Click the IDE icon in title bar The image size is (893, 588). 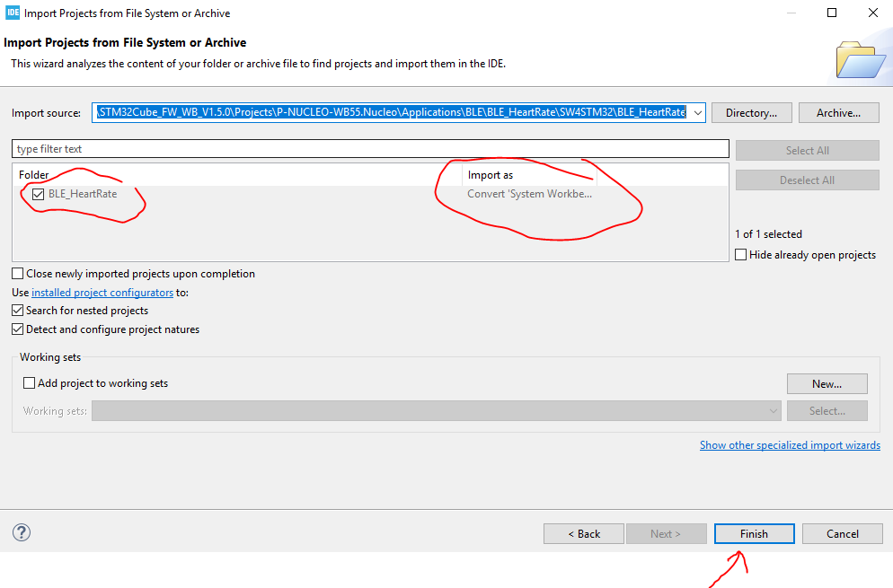pyautogui.click(x=12, y=13)
